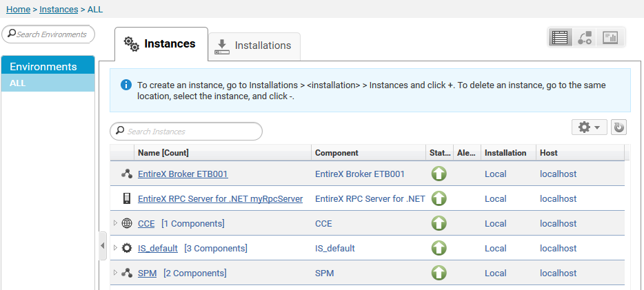Click the EntireX Broker ETB001 row icon
Screen dimensions: 644x290
click(127, 174)
